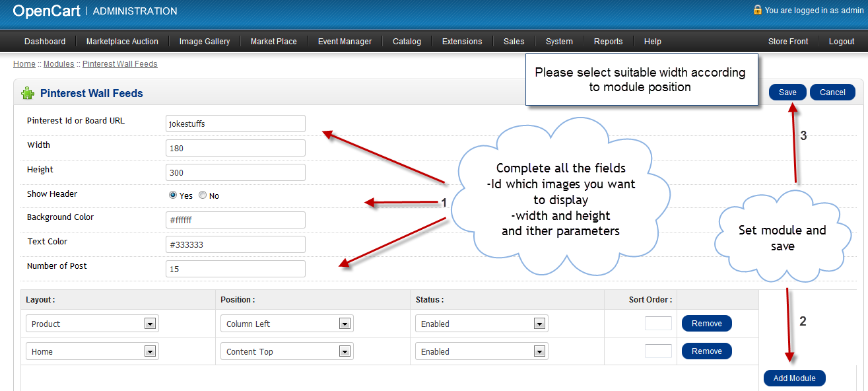Viewport: 868px width, 391px height.
Task: Click the Show Header label
Action: [52, 194]
